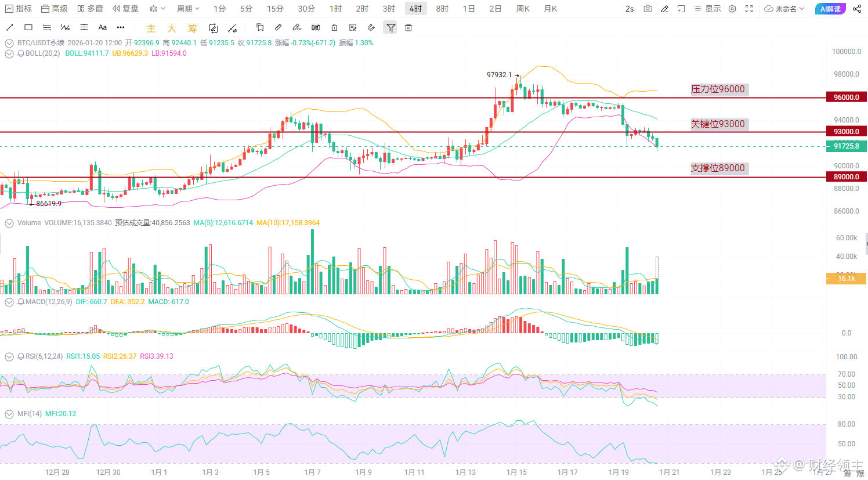Select the Aa text annotation tool
Viewport: 868px width, 480px height.
point(103,27)
